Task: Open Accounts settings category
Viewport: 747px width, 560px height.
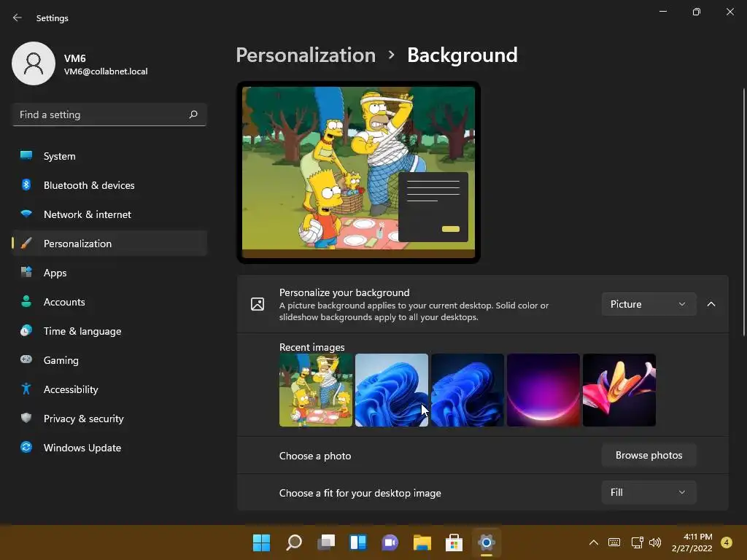Action: click(x=109, y=302)
